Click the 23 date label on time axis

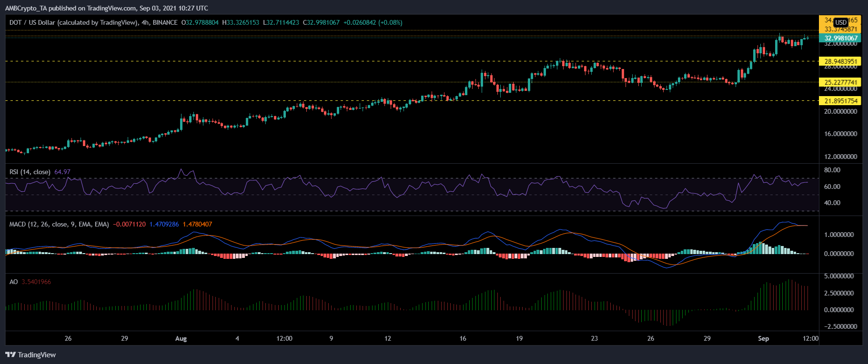(x=595, y=339)
